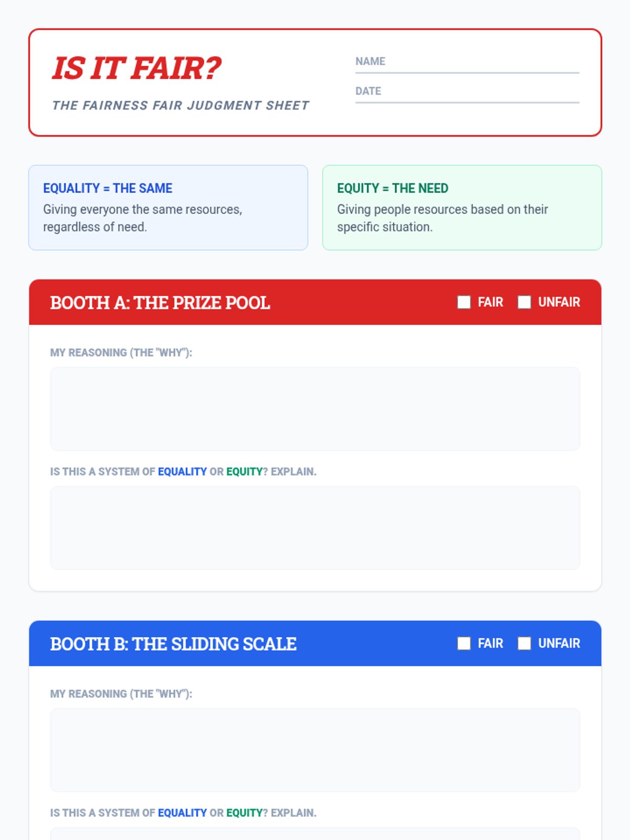Check the FAIR box for Booth A
Screen dimensions: 630x840
(464, 302)
